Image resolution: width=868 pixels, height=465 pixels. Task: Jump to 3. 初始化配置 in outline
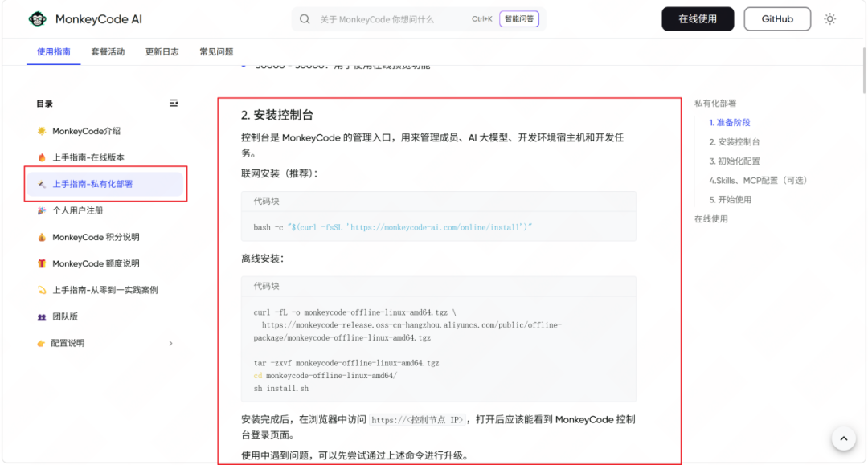(x=735, y=161)
